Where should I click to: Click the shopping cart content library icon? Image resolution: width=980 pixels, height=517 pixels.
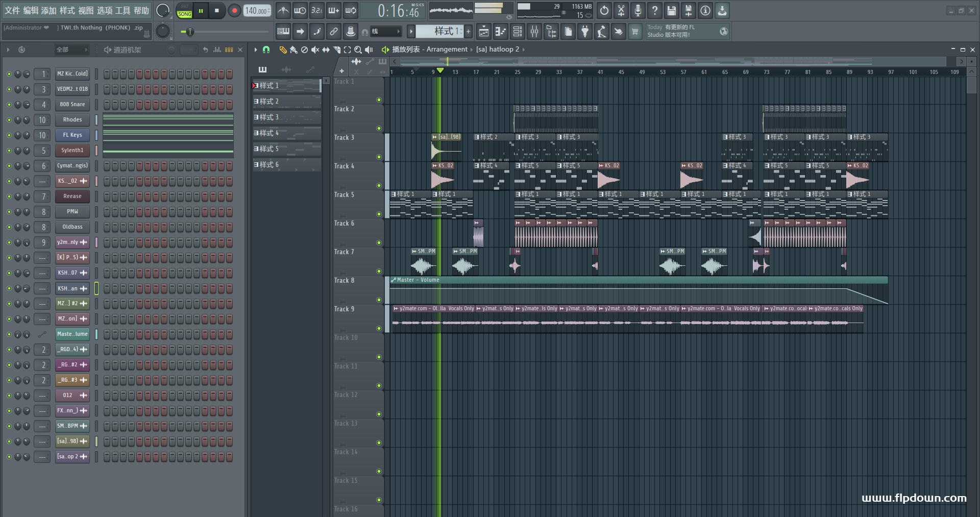pyautogui.click(x=635, y=32)
